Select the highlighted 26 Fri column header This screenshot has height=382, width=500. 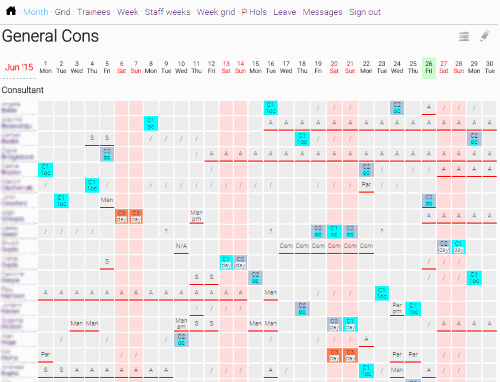click(429, 68)
